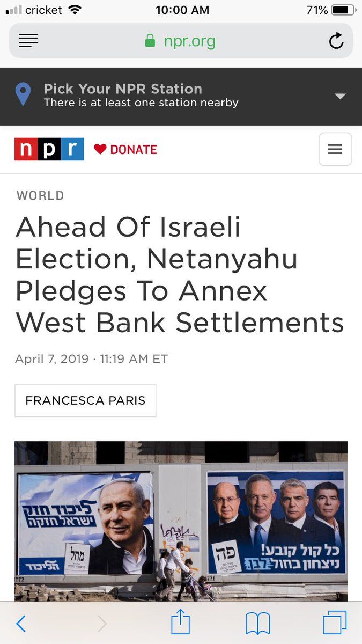Show open tabs with the tabs icon
Image resolution: width=362 pixels, height=644 pixels.
(x=335, y=623)
